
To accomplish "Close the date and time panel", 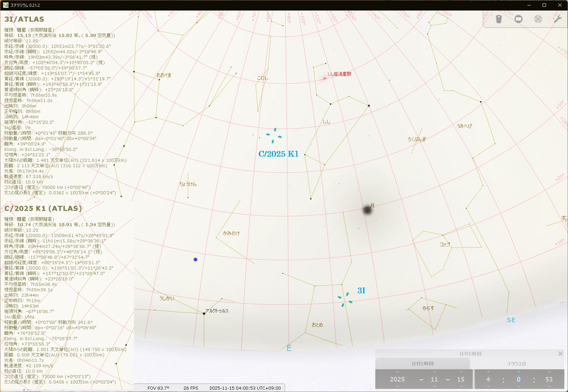I will (560, 354).
